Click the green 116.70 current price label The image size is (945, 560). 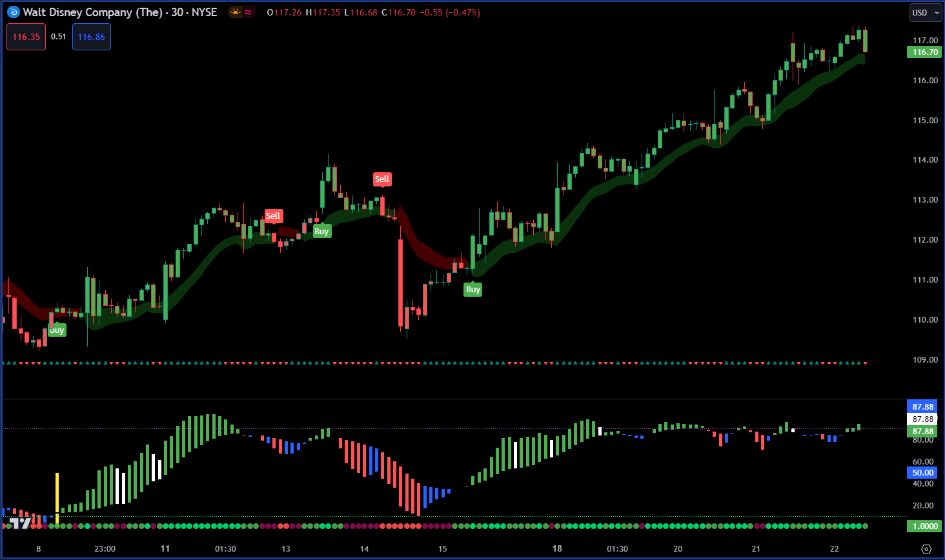tap(924, 52)
